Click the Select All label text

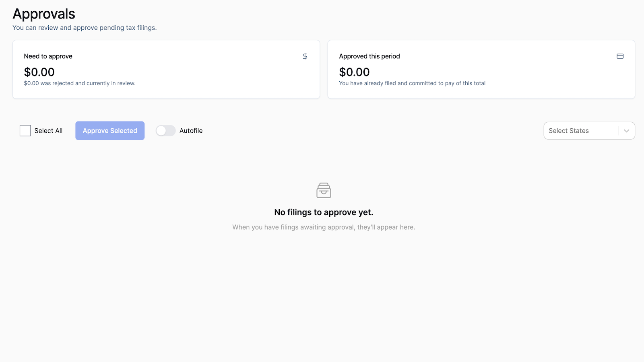(48, 131)
